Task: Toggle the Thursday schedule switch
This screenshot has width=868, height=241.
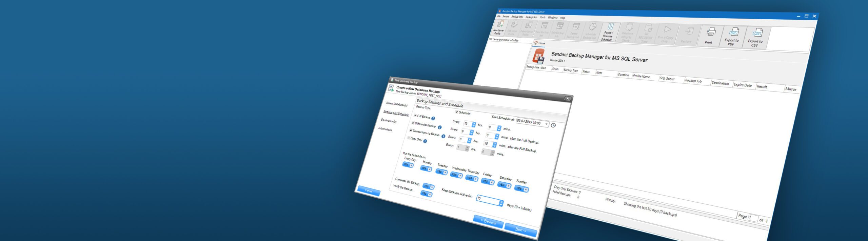Action: tap(472, 178)
